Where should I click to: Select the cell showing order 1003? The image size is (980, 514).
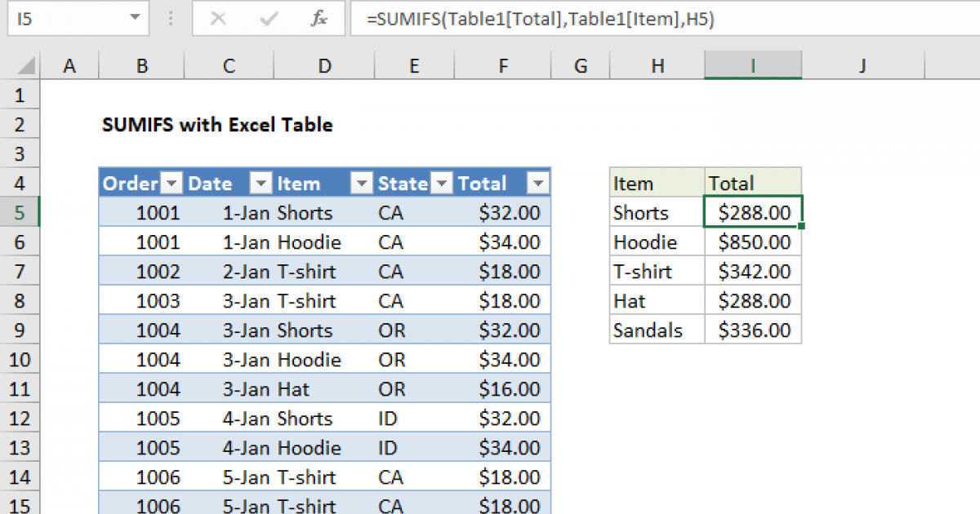(141, 300)
